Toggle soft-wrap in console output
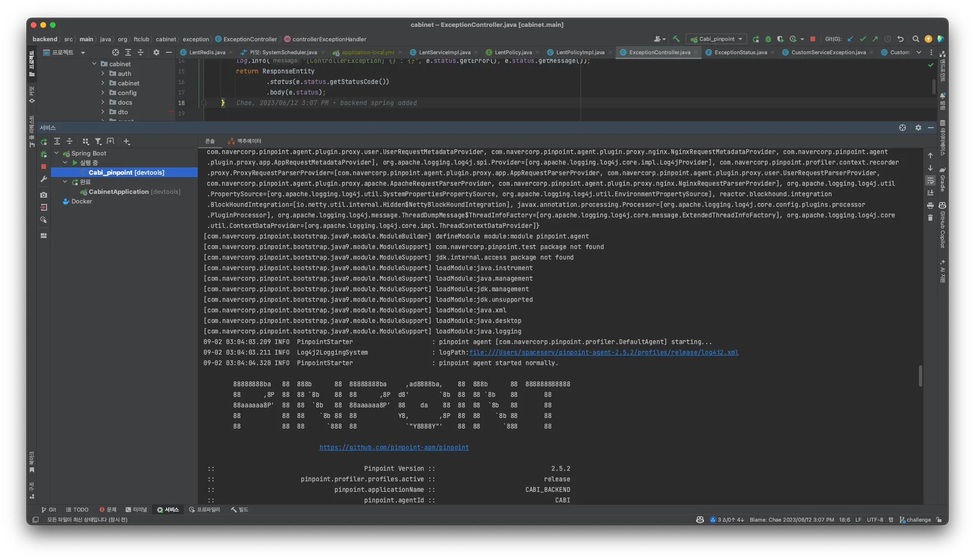Screen dimensions: 975x560 coord(930,180)
